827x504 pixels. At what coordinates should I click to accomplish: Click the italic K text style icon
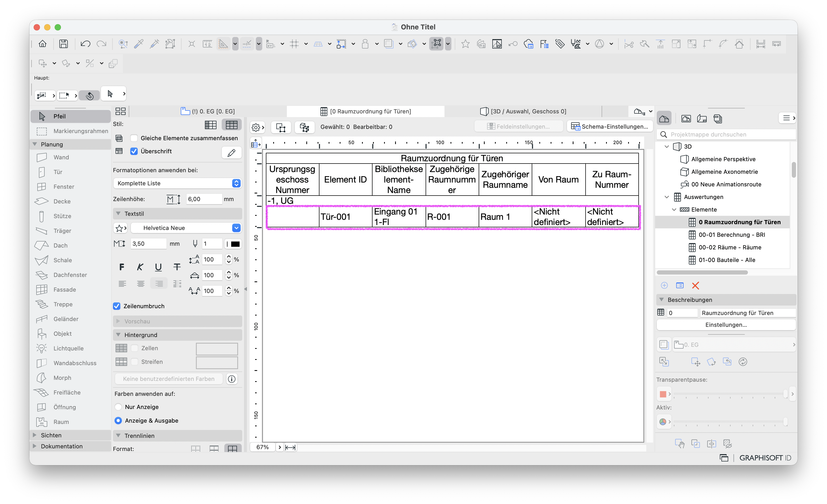pyautogui.click(x=140, y=267)
